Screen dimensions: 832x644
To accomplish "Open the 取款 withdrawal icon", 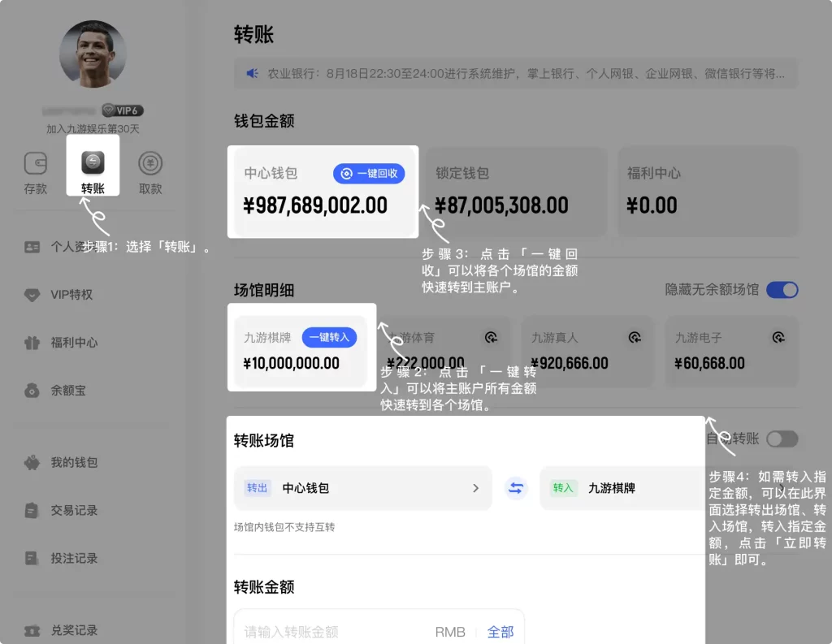I will point(150,164).
